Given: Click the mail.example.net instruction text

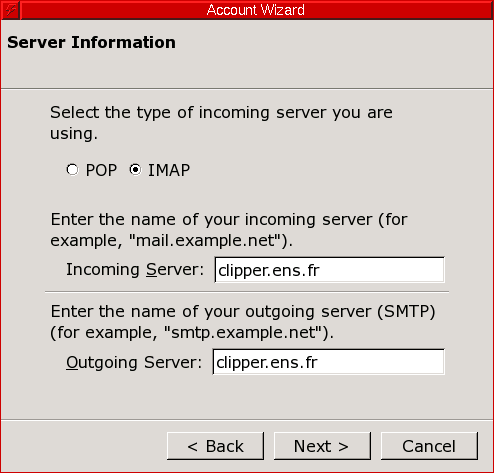Looking at the screenshot, I should point(229,230).
